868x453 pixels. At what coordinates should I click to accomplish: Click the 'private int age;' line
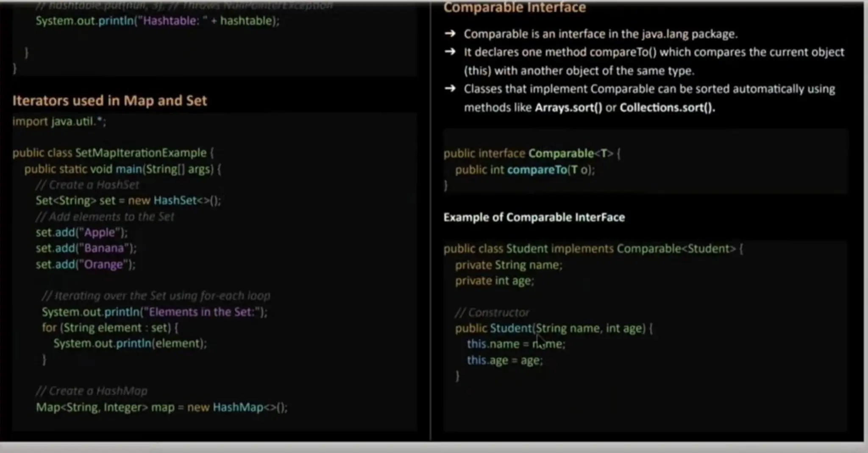tap(495, 281)
